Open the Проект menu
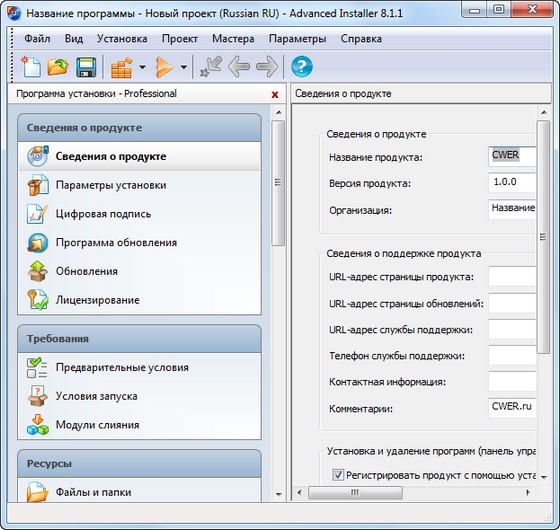This screenshot has height=530, width=560. pos(180,39)
